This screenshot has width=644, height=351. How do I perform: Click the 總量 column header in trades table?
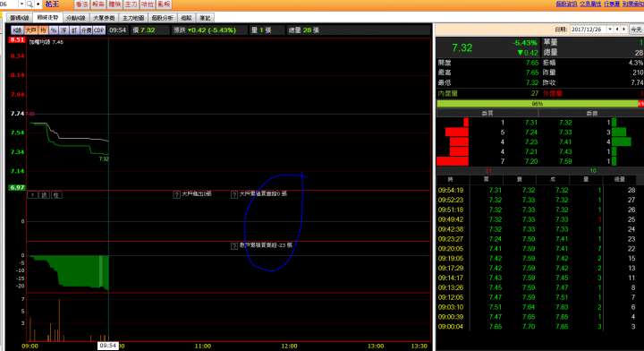(x=619, y=180)
